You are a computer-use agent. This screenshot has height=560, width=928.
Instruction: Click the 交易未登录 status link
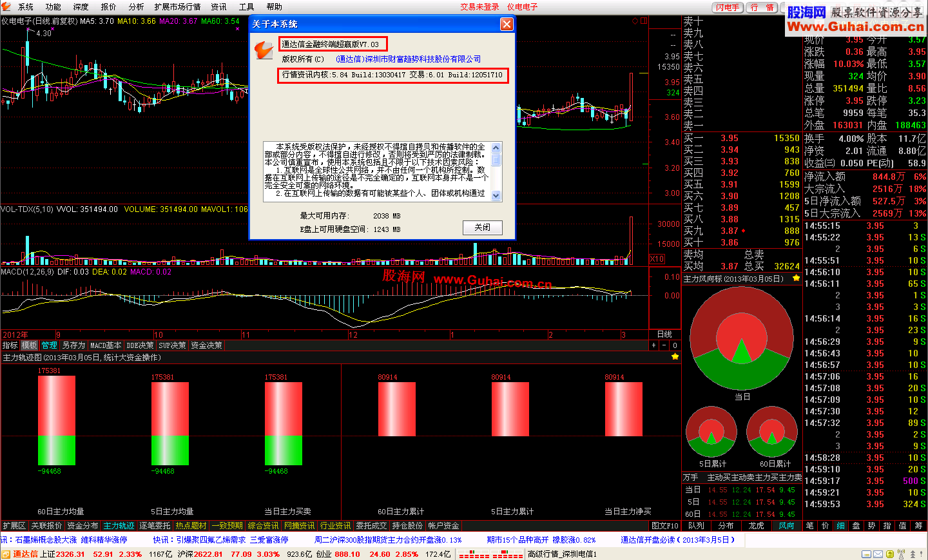(x=479, y=7)
